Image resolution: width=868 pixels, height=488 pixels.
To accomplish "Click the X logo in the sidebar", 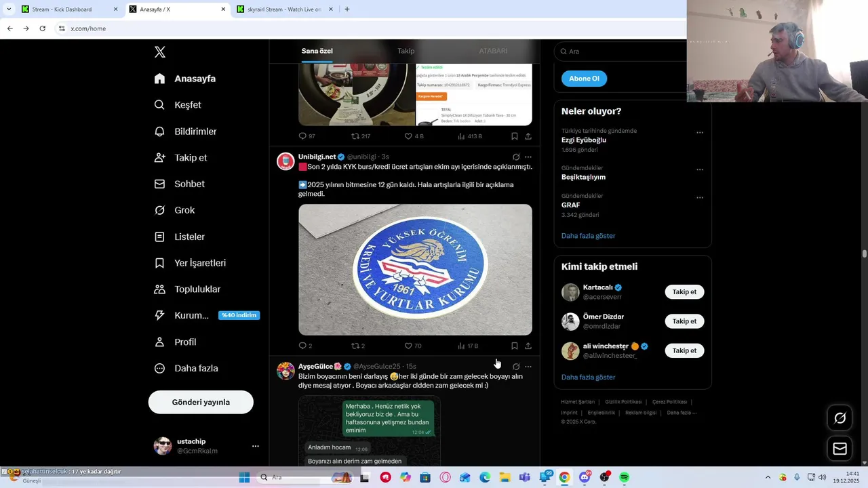I will 160,52.
